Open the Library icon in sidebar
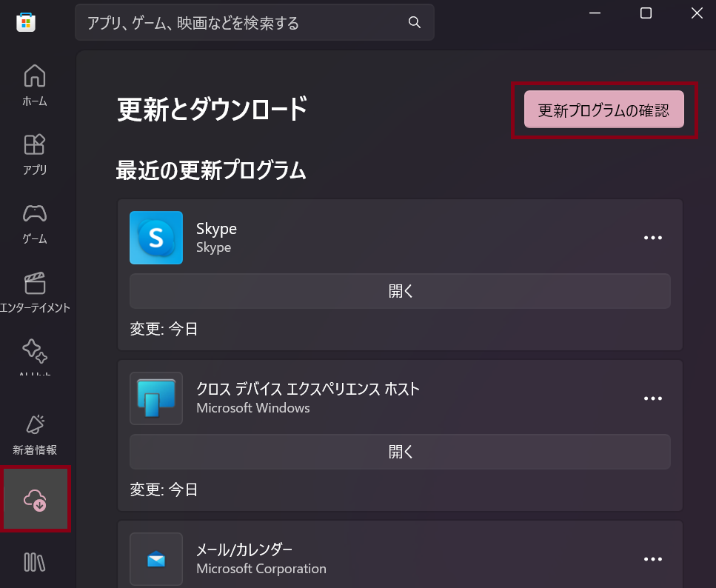The height and width of the screenshot is (588, 716). (x=35, y=562)
